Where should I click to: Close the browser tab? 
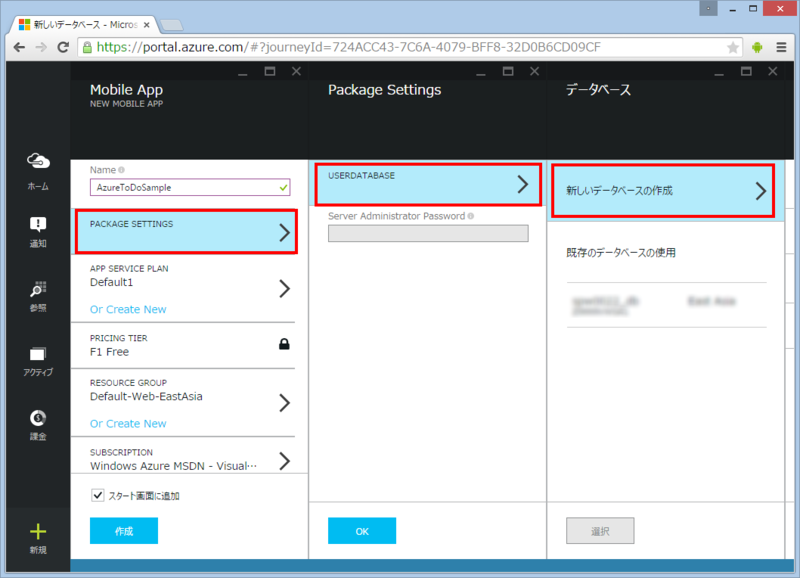(147, 24)
